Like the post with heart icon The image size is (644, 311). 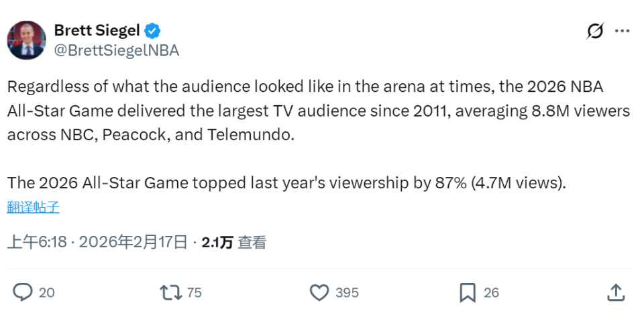[319, 292]
